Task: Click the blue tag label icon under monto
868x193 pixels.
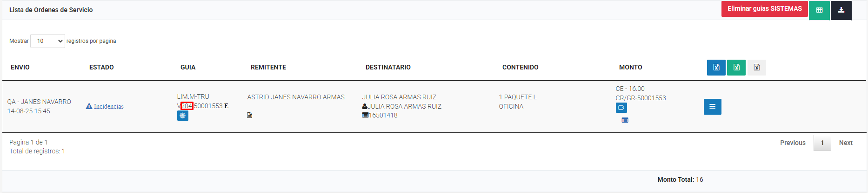Action: point(621,108)
